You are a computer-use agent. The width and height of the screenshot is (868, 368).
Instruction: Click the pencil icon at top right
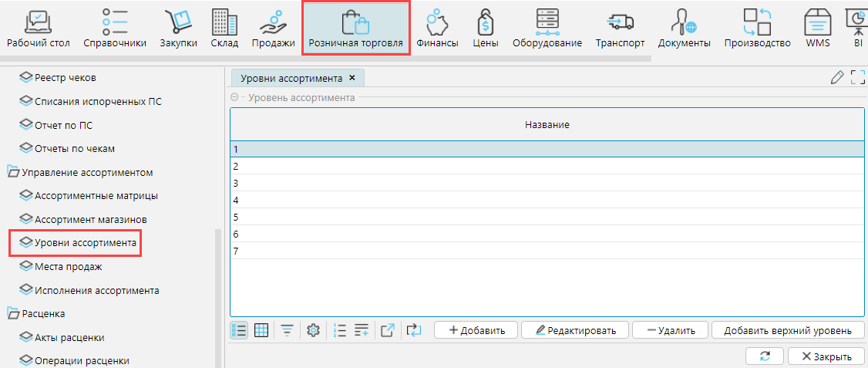(x=837, y=77)
